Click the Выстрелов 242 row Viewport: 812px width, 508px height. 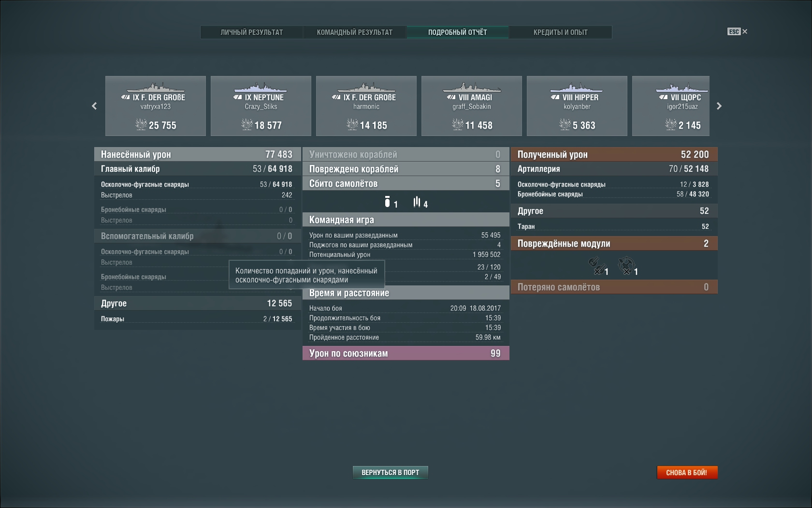197,195
